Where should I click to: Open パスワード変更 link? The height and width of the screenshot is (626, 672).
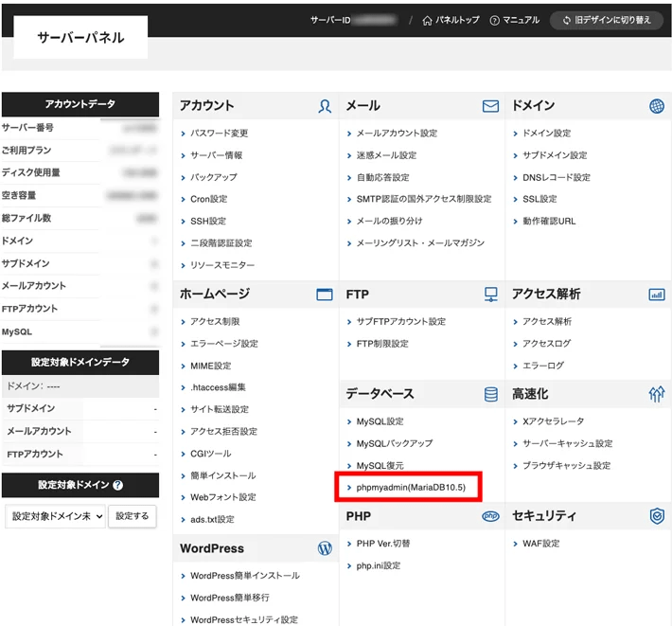pos(219,134)
